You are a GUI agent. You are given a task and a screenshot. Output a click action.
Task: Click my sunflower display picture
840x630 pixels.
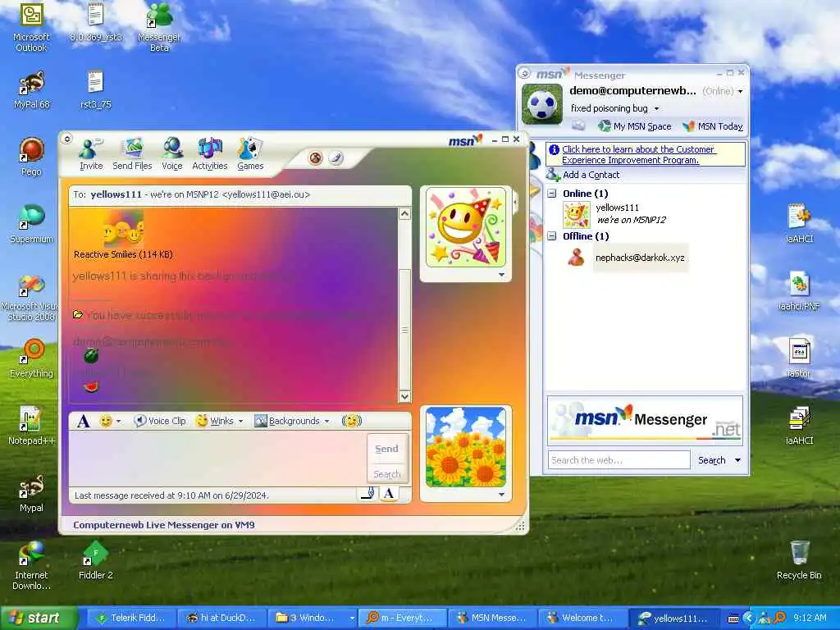point(466,447)
